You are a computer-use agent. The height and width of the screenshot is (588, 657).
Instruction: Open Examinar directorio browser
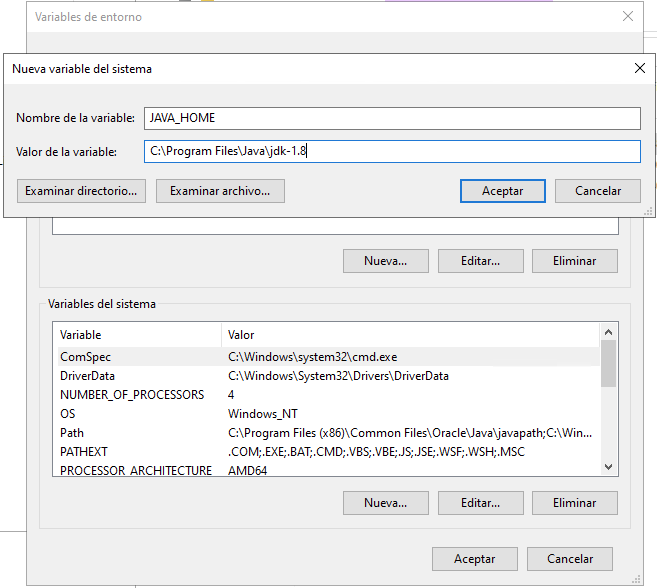(x=81, y=191)
